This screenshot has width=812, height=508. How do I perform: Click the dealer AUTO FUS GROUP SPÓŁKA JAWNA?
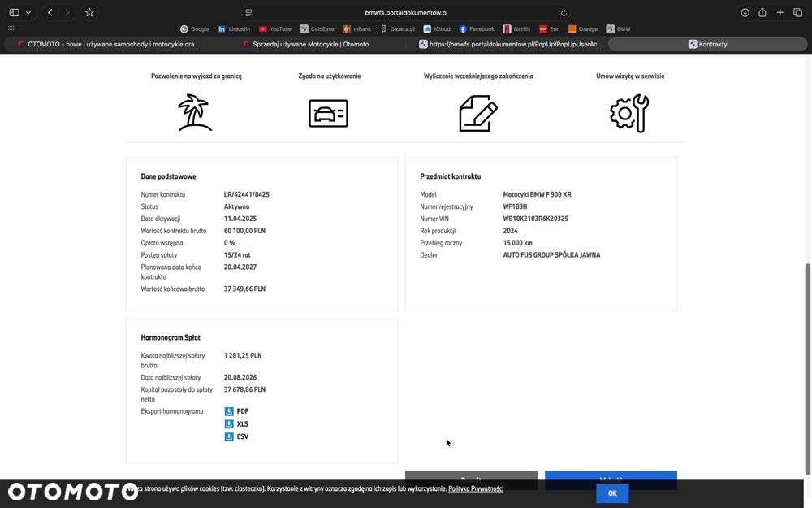coord(551,255)
